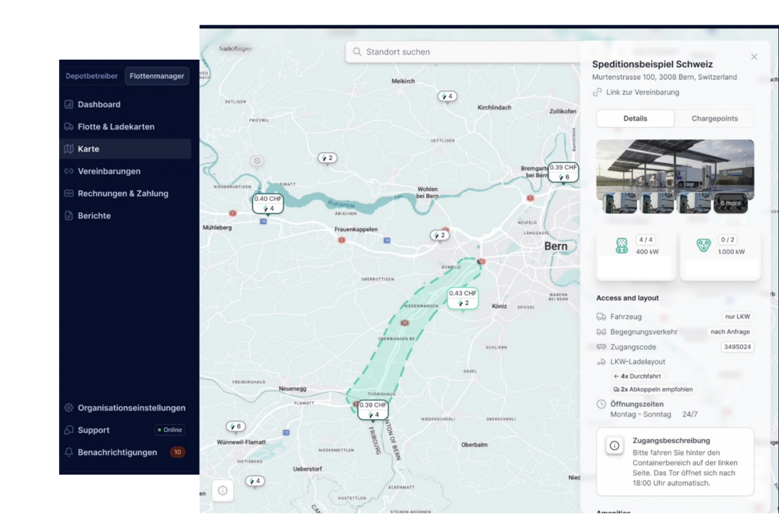Screen dimensions: 779x532
Task: Open the Link zur Vereinbarung
Action: point(642,92)
